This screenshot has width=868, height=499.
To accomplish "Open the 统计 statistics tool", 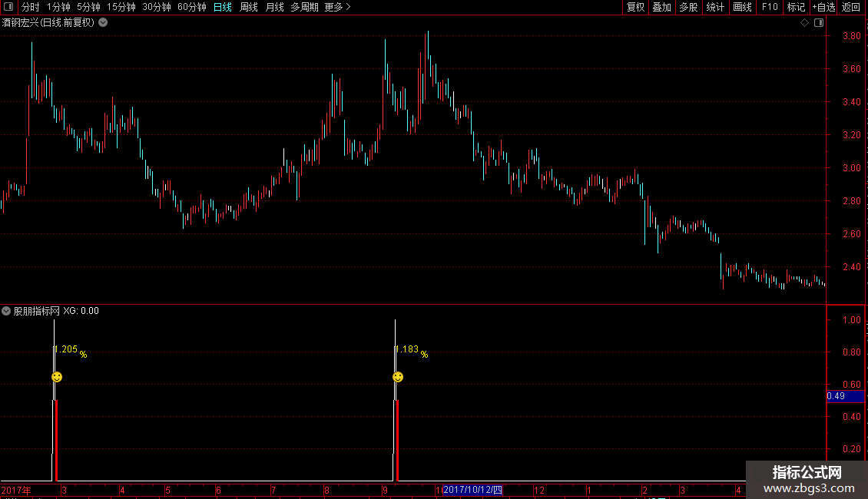I will 715,7.
